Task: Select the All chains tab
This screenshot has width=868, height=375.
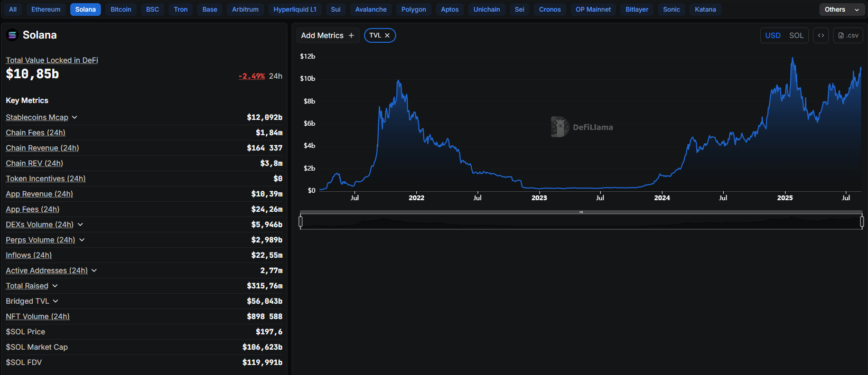Action: [13, 10]
